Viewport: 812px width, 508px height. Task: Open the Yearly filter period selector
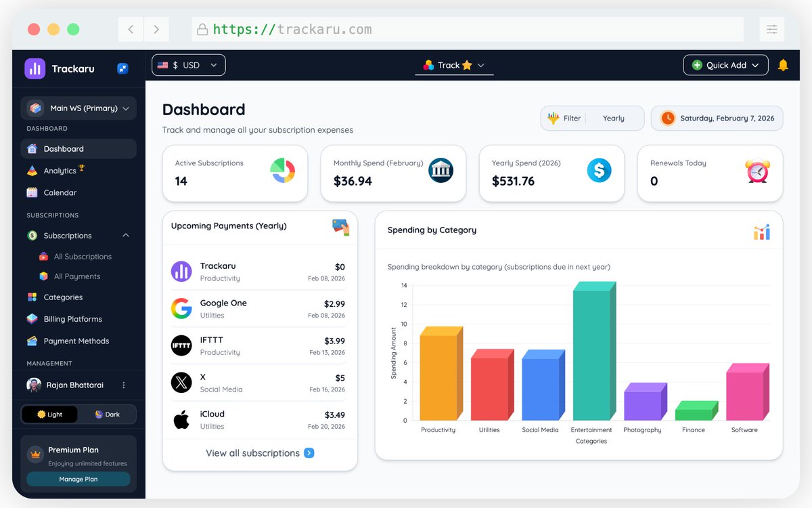point(614,118)
